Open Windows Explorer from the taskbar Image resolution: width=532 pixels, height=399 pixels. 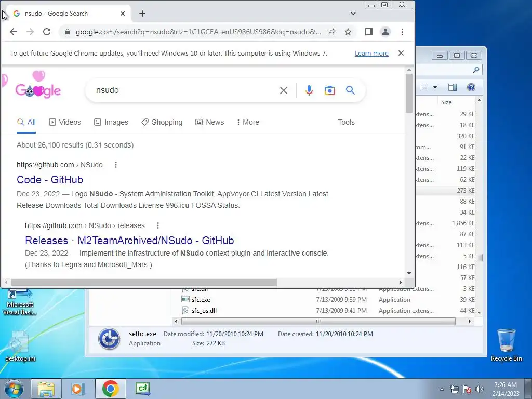pos(46,389)
